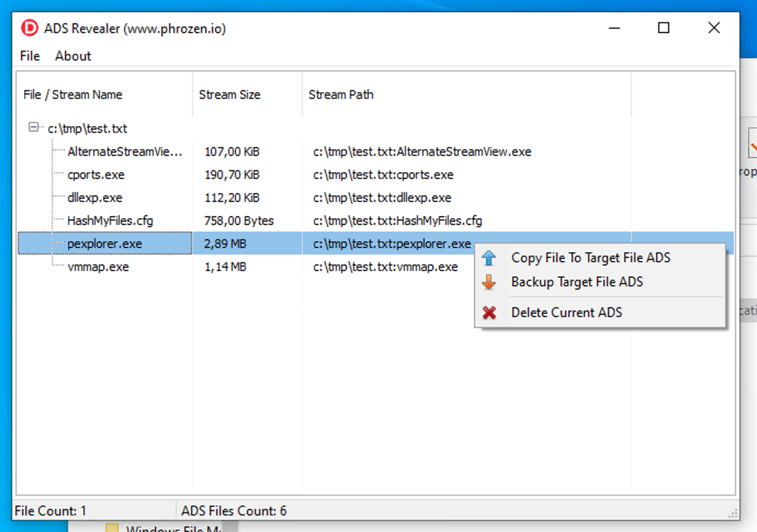Click the 2,89 MB size cell
757x532 pixels.
point(225,244)
